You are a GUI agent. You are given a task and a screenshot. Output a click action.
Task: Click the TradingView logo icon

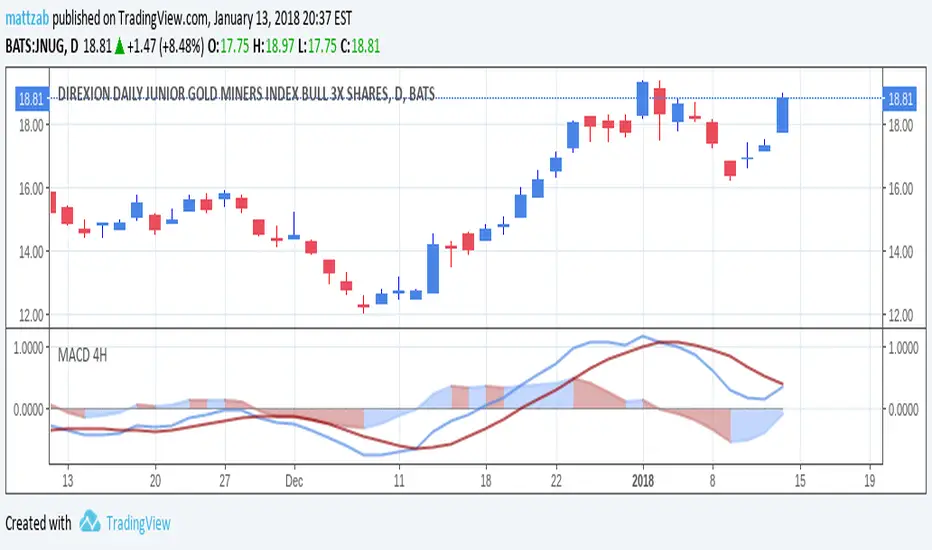90,521
